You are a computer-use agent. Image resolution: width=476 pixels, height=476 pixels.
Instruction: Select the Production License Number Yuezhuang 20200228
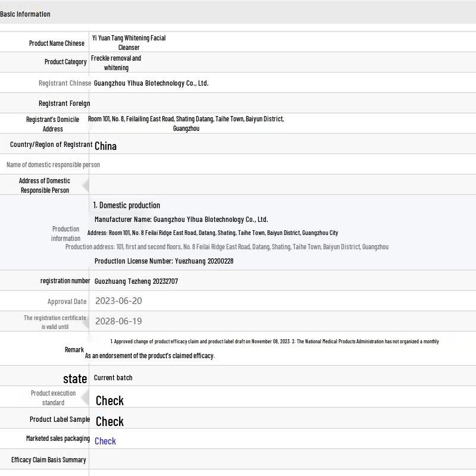pos(164,261)
